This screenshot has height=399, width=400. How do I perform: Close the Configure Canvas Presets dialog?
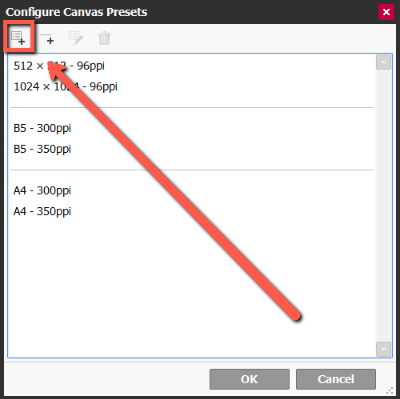[386, 12]
